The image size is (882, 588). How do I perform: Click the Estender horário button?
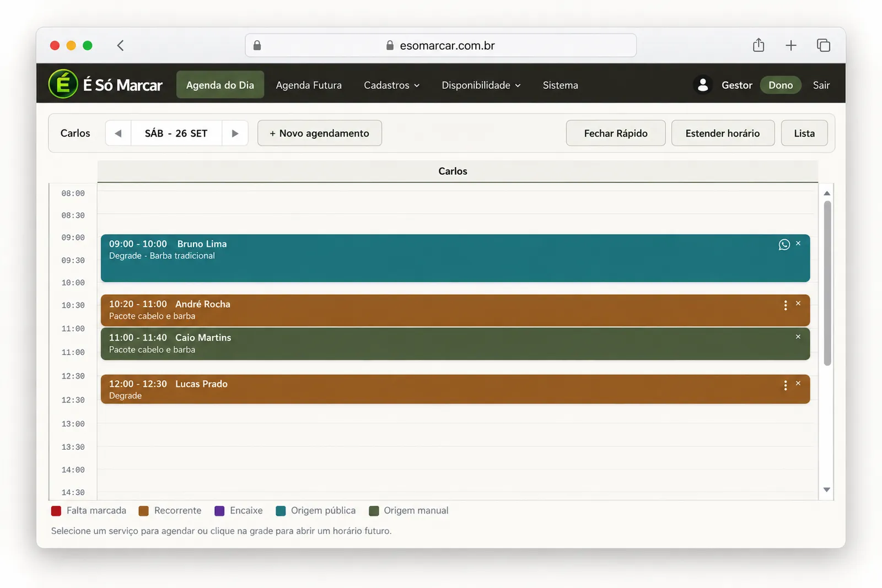(723, 133)
